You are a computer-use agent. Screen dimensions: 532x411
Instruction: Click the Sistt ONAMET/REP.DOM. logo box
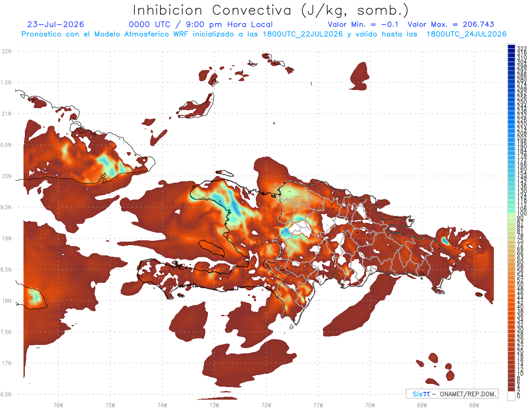pyautogui.click(x=452, y=394)
